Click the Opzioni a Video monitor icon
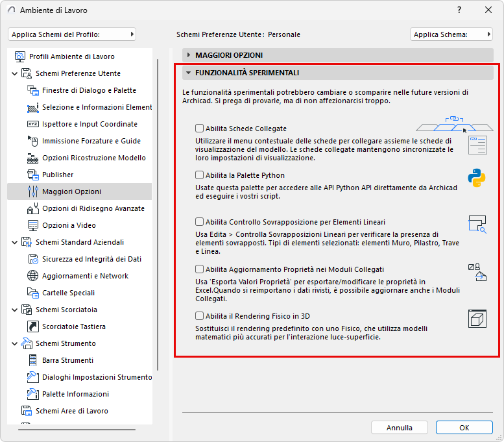This screenshot has height=442, width=504. tap(33, 225)
